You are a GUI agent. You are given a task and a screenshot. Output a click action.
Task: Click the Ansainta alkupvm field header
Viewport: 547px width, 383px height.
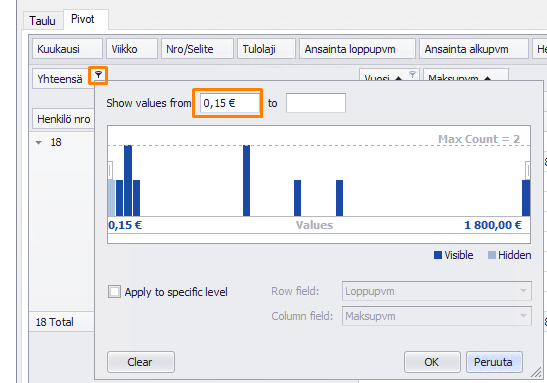(473, 49)
